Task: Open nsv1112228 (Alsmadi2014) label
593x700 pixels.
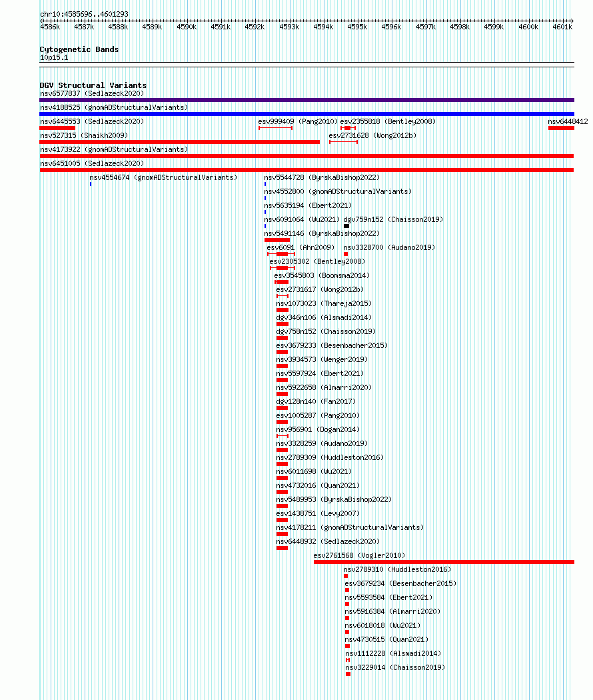Action: [393, 653]
